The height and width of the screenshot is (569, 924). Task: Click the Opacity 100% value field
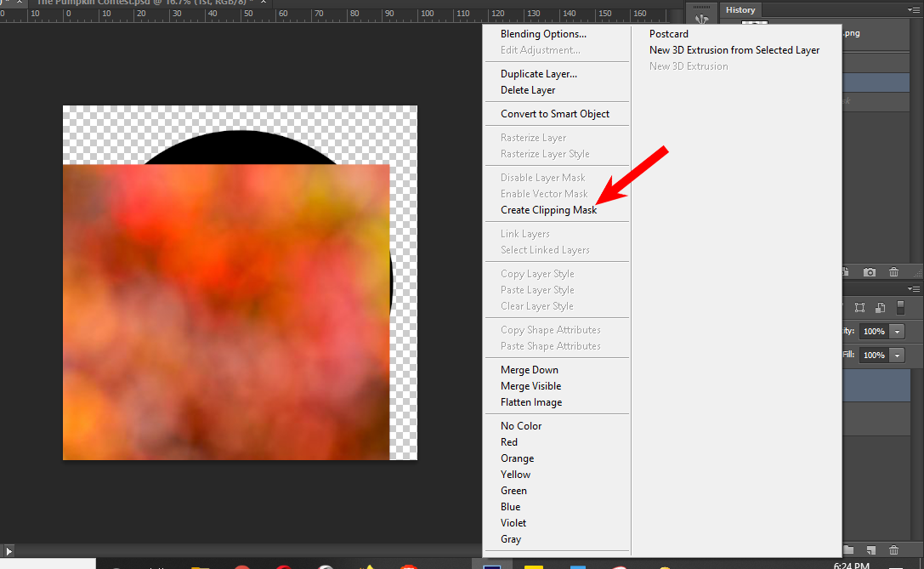click(x=874, y=332)
